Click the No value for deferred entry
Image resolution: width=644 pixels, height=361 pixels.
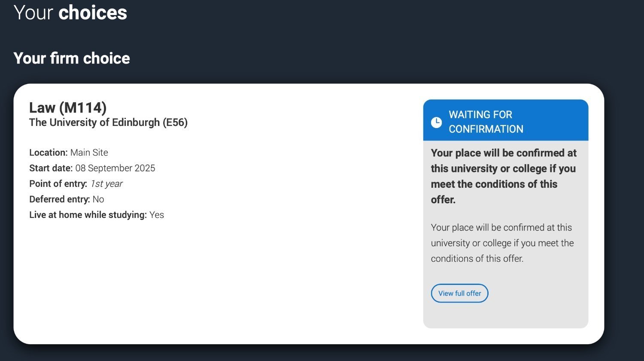[x=98, y=199]
